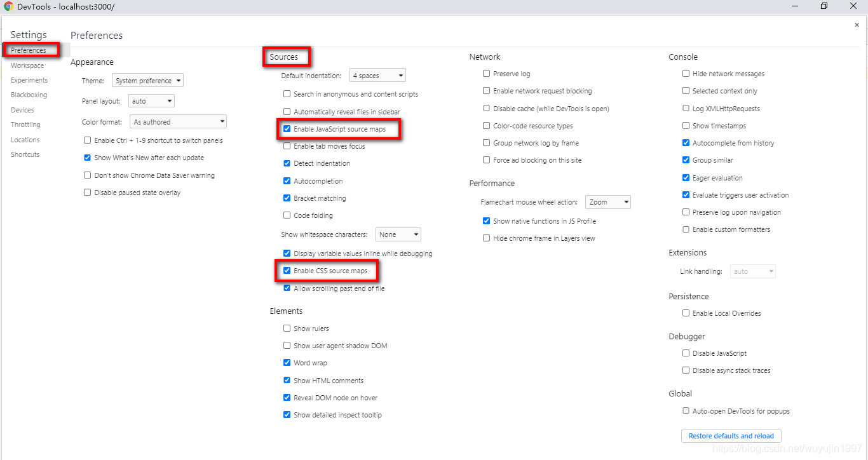868x460 pixels.
Task: Close the Settings panel with the x icon
Action: click(857, 25)
